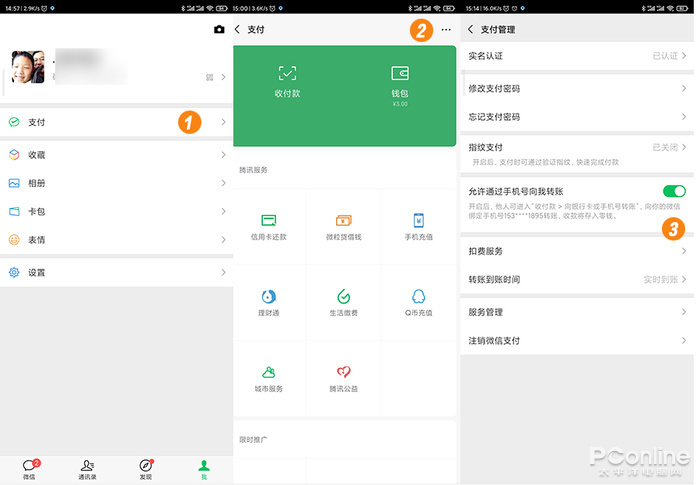The image size is (700, 485).
Task: Open 理财通 wealth service
Action: 268,303
